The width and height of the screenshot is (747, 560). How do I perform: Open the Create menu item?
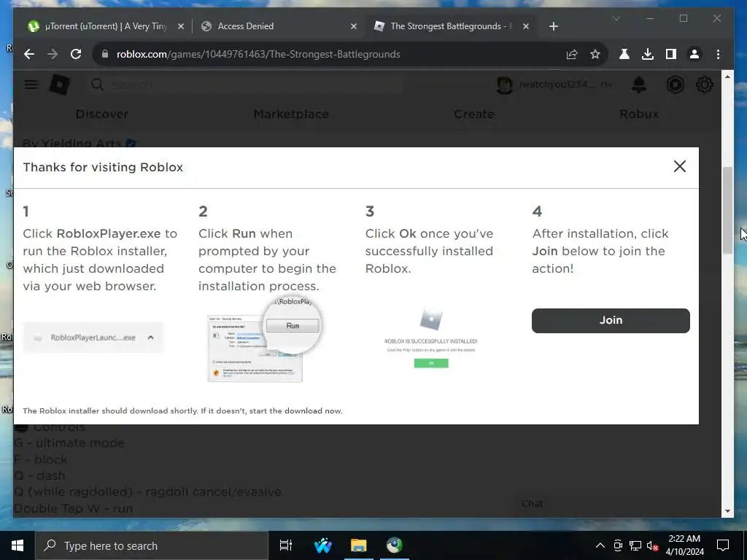[474, 114]
